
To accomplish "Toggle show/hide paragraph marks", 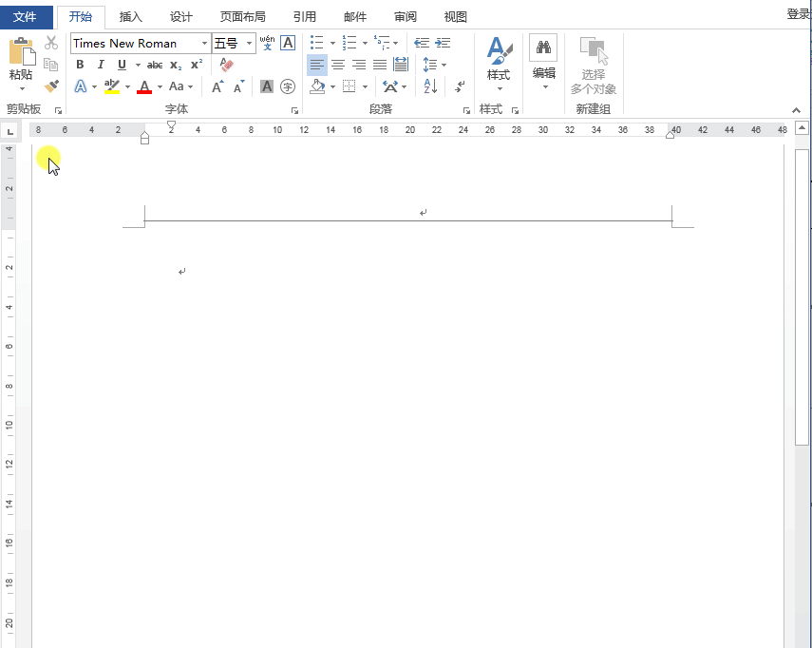I will tap(461, 86).
